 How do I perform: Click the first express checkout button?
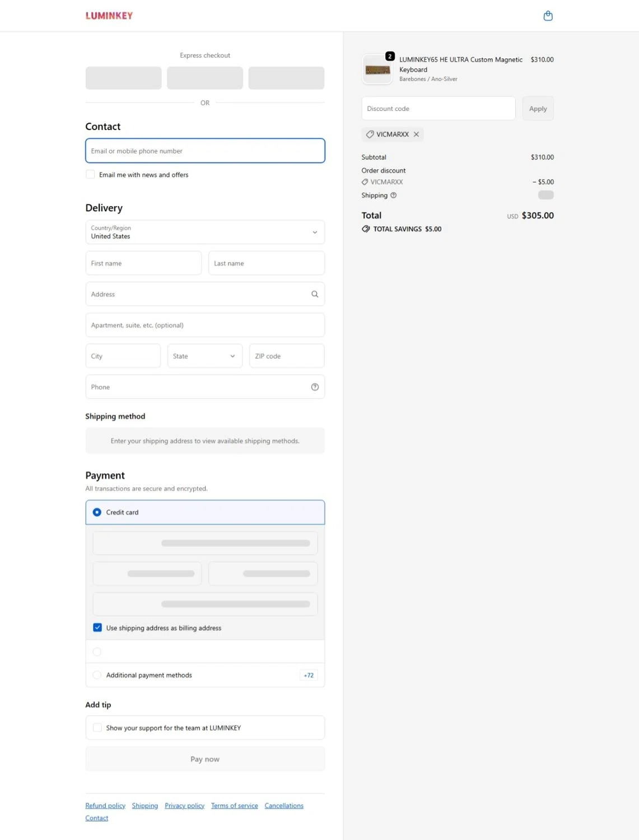pyautogui.click(x=124, y=78)
